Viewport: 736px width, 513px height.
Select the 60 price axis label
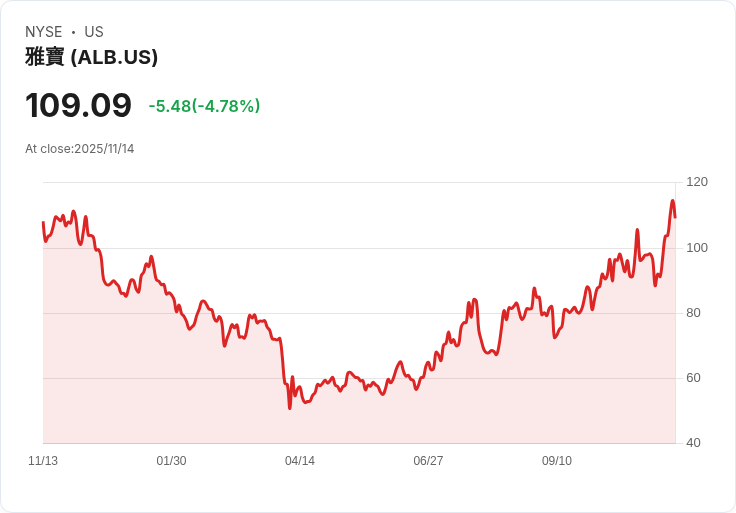(x=694, y=378)
